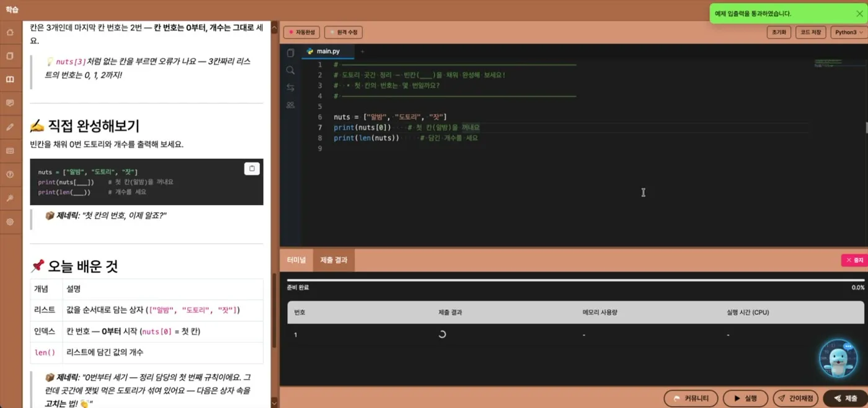Switch to the 터미널 tab

pos(296,260)
